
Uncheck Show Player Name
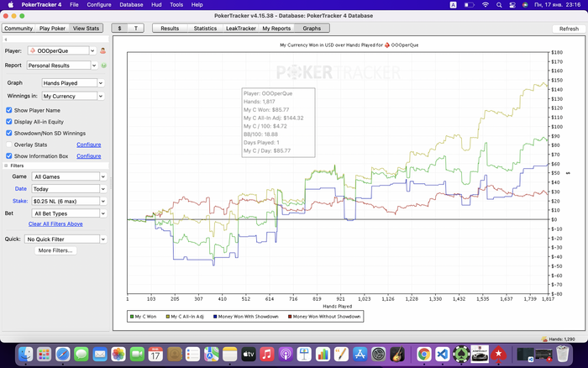tap(9, 110)
